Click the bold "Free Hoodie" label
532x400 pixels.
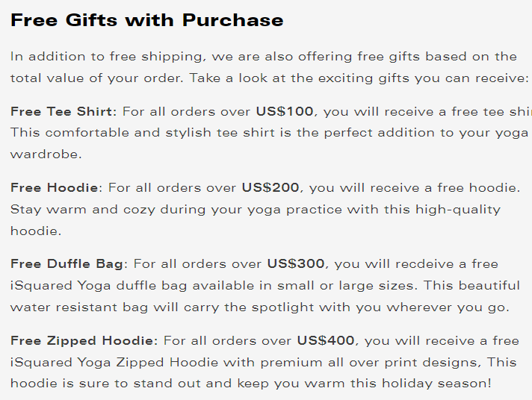click(x=55, y=187)
